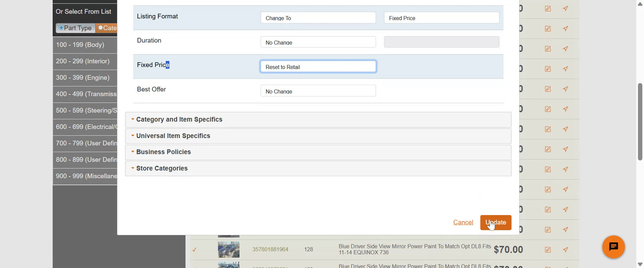Choose 100 - 199 (Body) from list
Screen dimensions: 644x268
pyautogui.click(x=85, y=45)
